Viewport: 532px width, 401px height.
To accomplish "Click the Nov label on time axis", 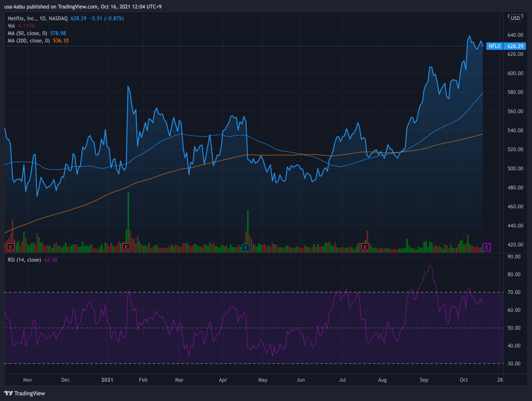I will click(x=27, y=380).
